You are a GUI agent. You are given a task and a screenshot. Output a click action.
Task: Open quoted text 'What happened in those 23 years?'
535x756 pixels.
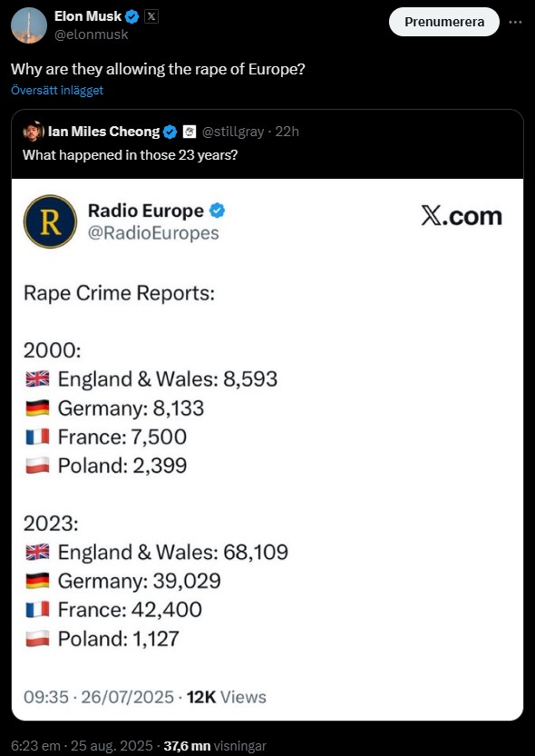[130, 155]
